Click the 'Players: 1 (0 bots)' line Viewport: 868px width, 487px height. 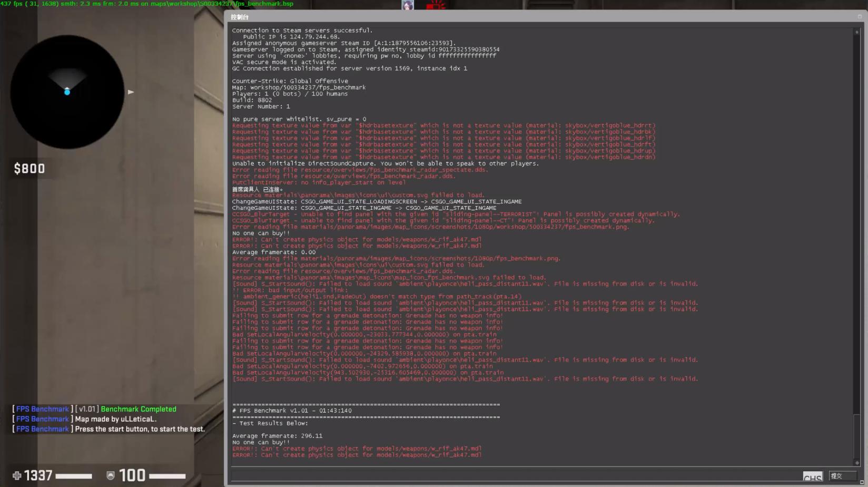pyautogui.click(x=290, y=94)
